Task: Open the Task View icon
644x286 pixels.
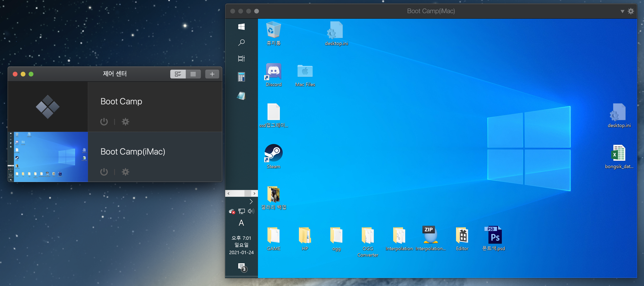Action: [241, 58]
